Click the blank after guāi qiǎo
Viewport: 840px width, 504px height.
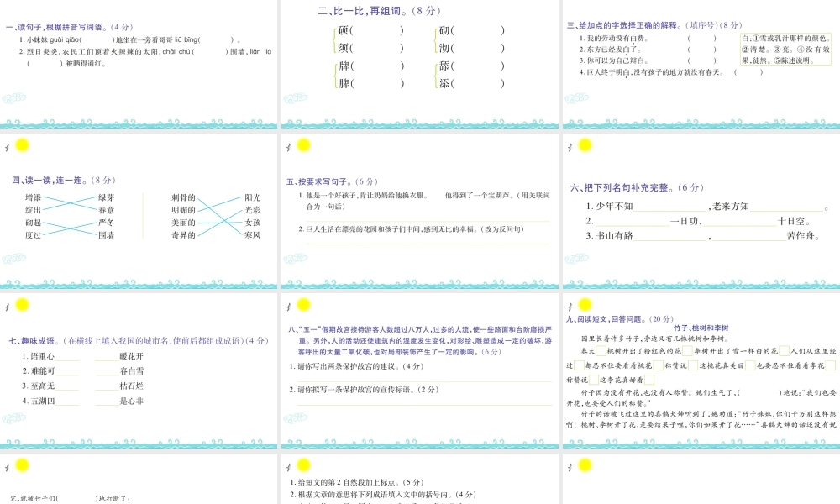[98, 38]
